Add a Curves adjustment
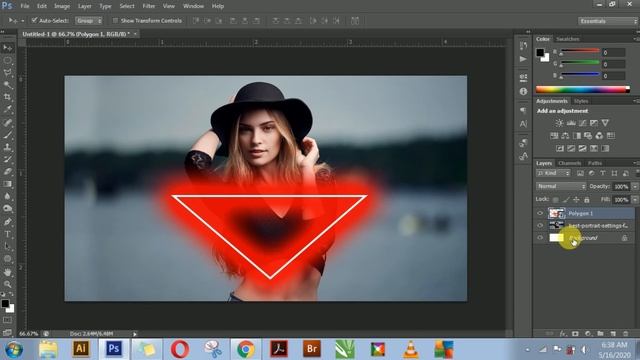Viewport: 640px width, 360px height. (x=582, y=123)
